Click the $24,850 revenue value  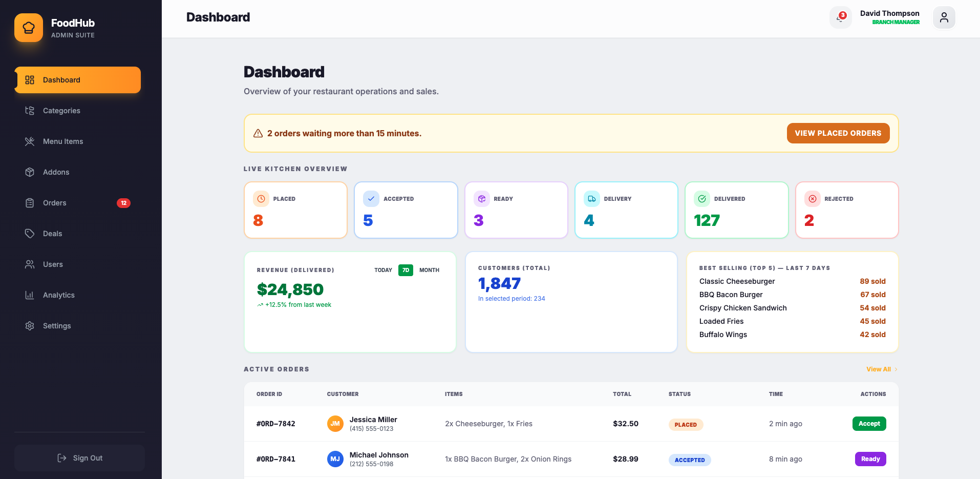pyautogui.click(x=290, y=289)
